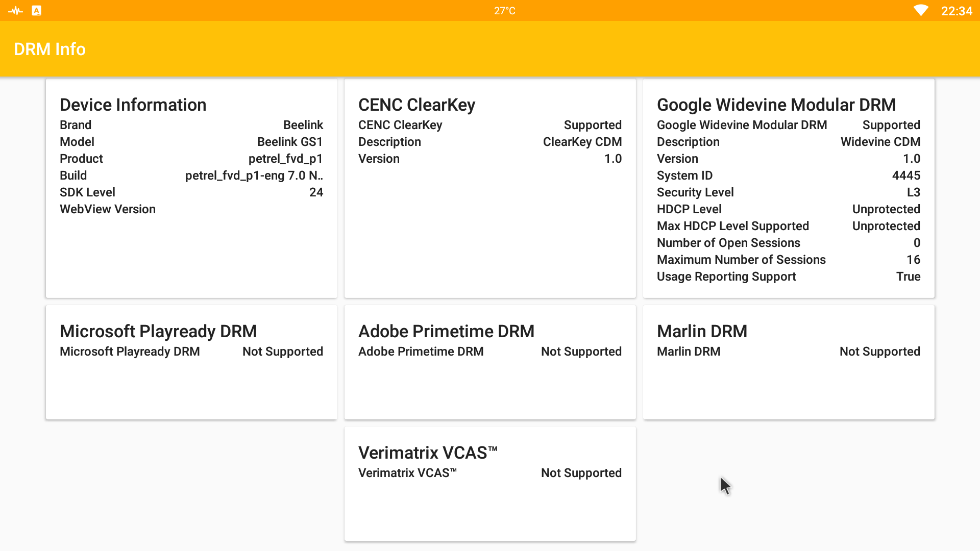Select the CENC ClearKey card heading
980x551 pixels.
pyautogui.click(x=416, y=105)
